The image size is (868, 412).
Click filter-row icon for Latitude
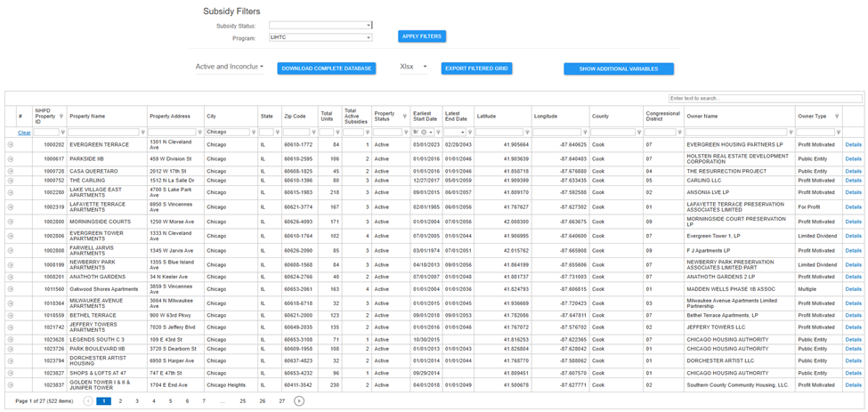click(527, 133)
